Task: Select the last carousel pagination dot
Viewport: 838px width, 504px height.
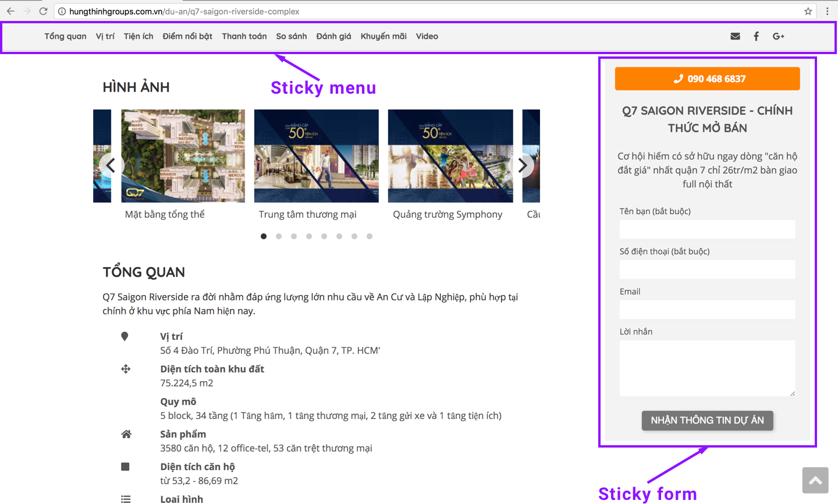Action: pos(370,236)
